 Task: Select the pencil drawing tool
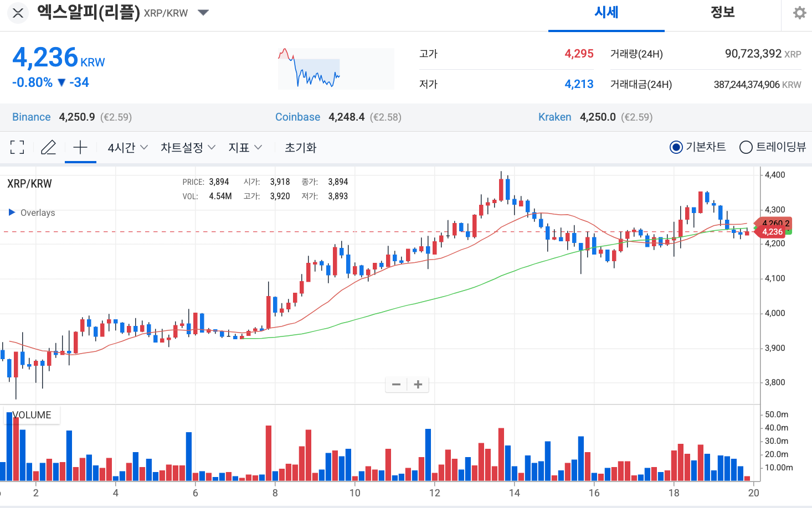(x=49, y=147)
